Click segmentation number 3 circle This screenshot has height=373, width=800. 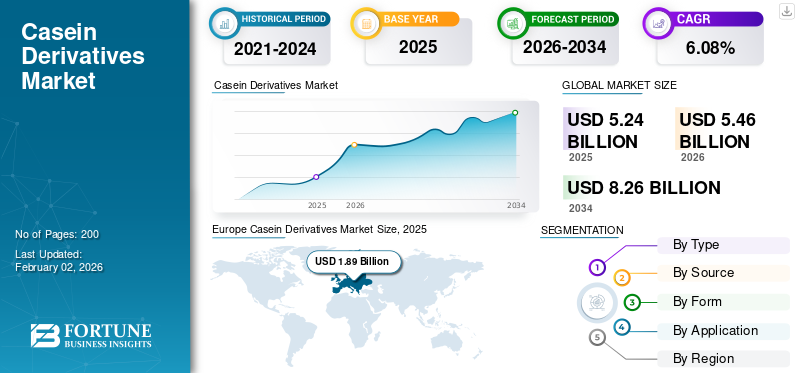point(632,302)
